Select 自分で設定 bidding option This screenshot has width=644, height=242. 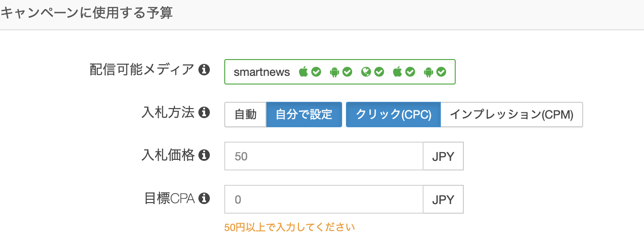point(304,115)
